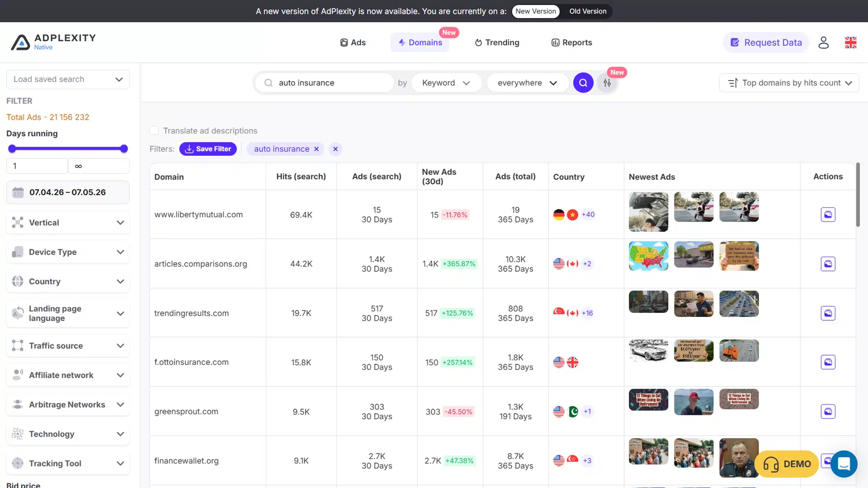Viewport: 868px width, 488px height.
Task: Run search with the magnifier button
Action: [583, 83]
